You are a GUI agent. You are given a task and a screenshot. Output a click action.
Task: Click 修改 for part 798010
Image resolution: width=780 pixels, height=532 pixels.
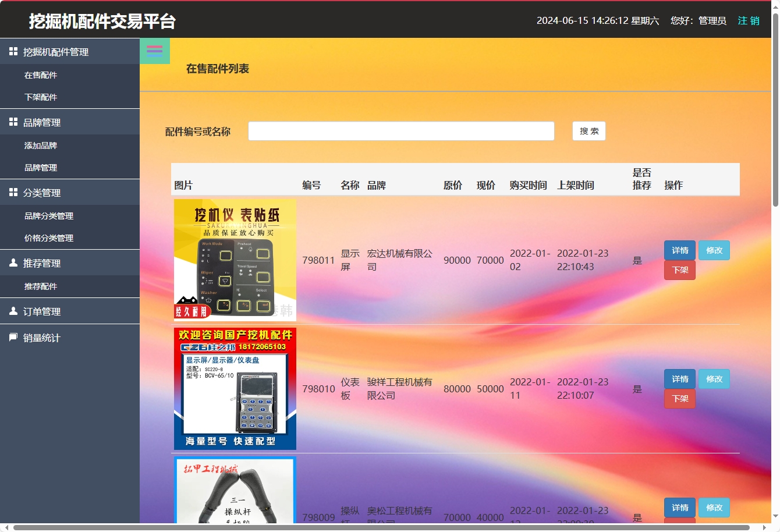tap(714, 378)
